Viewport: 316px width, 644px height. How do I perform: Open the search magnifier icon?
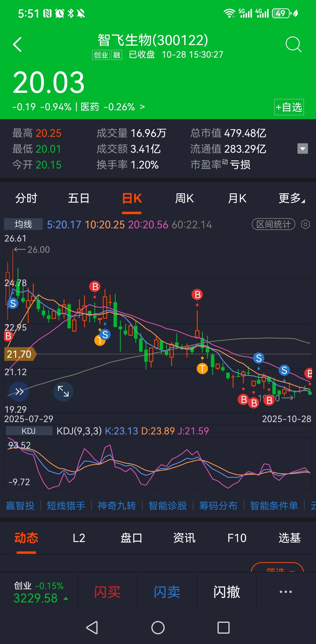click(x=293, y=44)
